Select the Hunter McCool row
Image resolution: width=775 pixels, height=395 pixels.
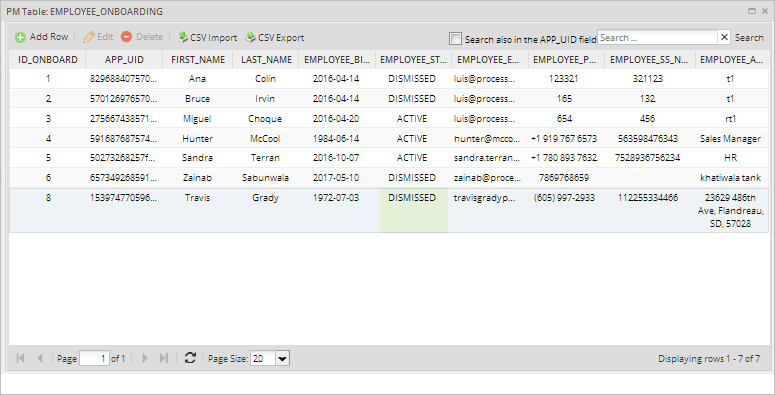tap(389, 138)
